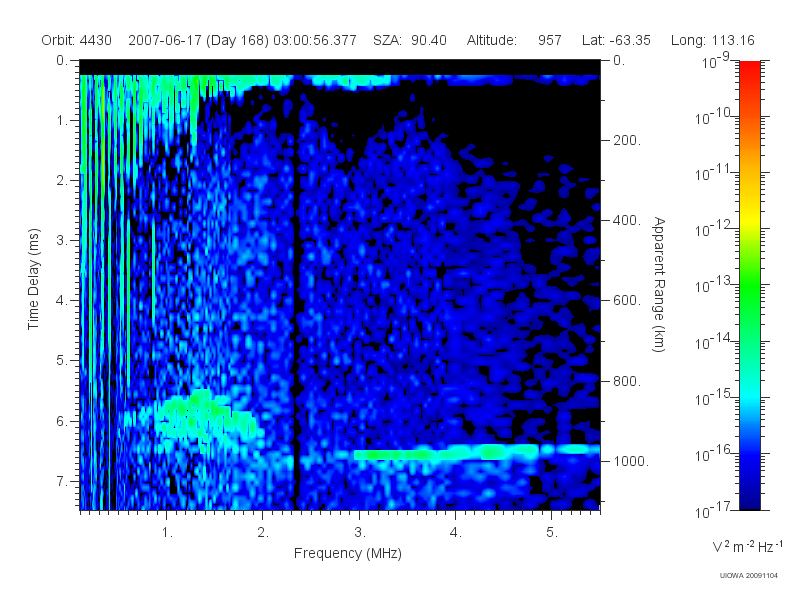This screenshot has width=800, height=600.
Task: Click the 'Frequency (MHz)' axis label
Action: click(x=347, y=553)
